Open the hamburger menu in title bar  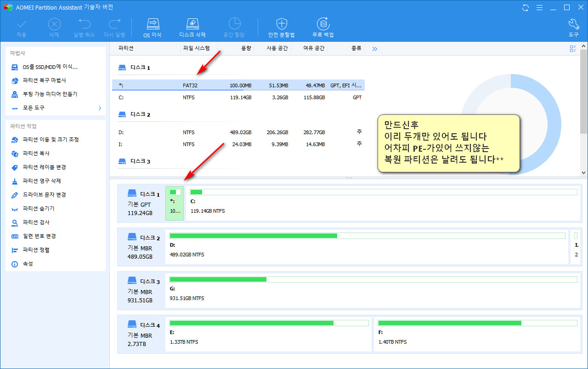coord(540,7)
